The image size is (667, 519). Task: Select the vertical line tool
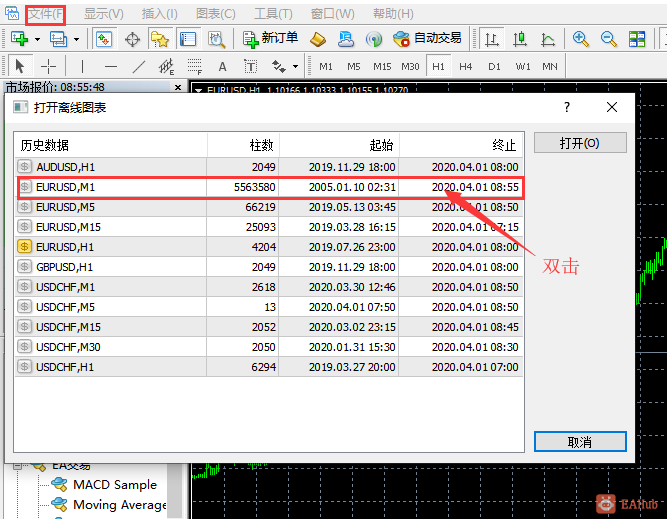tap(82, 66)
